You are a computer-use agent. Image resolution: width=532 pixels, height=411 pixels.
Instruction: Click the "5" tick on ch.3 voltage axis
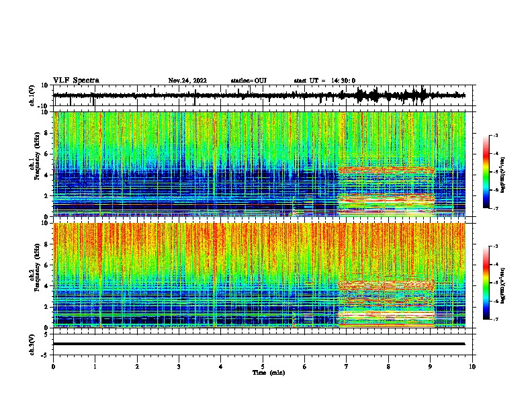46,334
